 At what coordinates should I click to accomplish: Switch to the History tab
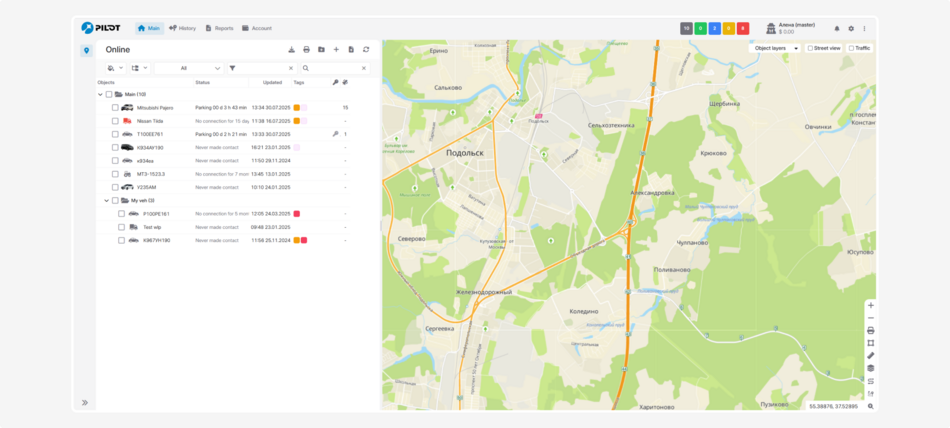coord(182,28)
